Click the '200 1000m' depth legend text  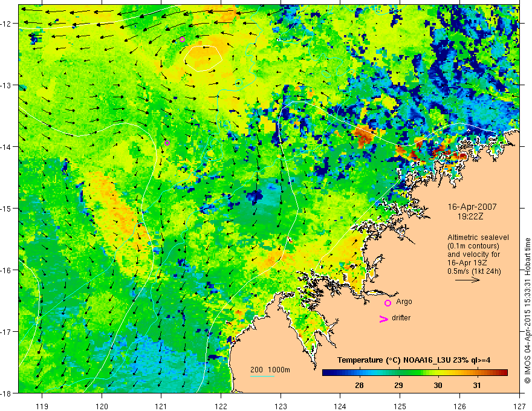pos(270,370)
